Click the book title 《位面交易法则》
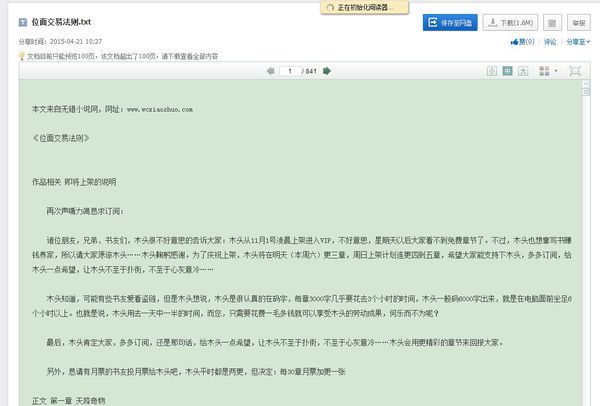This screenshot has width=600, height=406. [61, 138]
